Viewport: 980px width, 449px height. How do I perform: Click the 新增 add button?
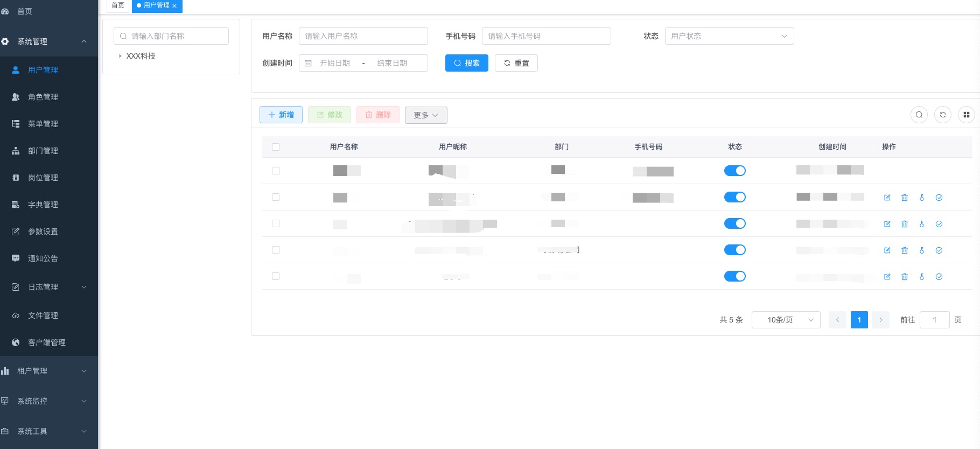coord(281,115)
